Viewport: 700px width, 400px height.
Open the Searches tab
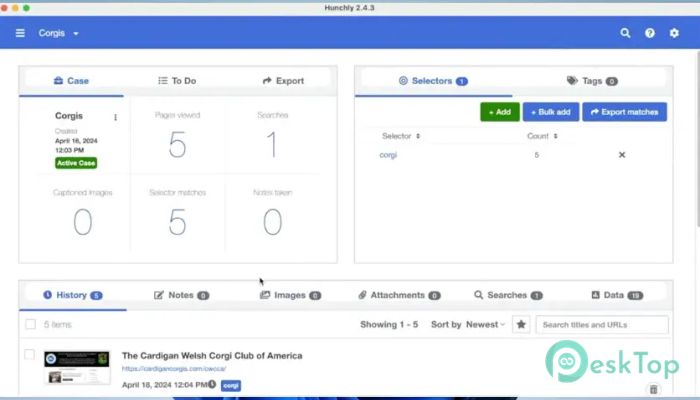(508, 295)
